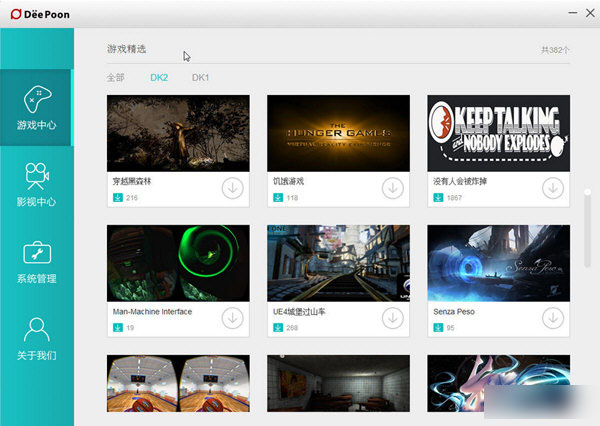
Task: Open the 游戏中心 game center section
Action: tap(36, 108)
